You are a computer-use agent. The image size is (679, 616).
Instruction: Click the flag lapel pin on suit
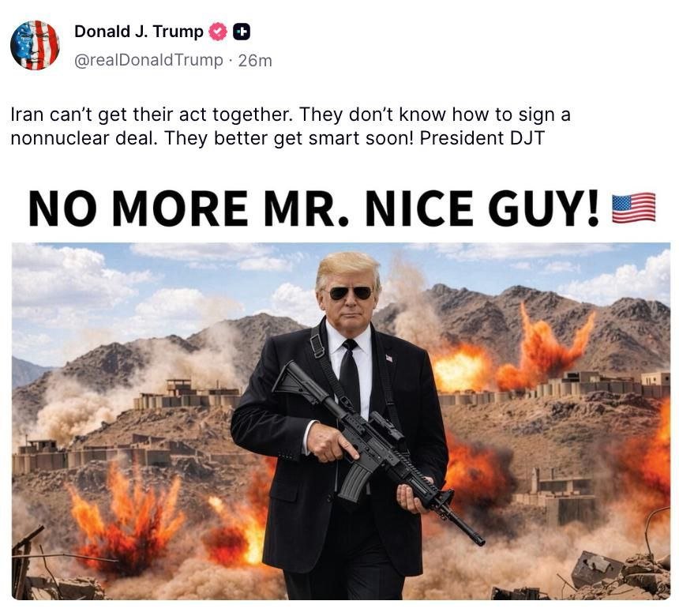click(389, 359)
